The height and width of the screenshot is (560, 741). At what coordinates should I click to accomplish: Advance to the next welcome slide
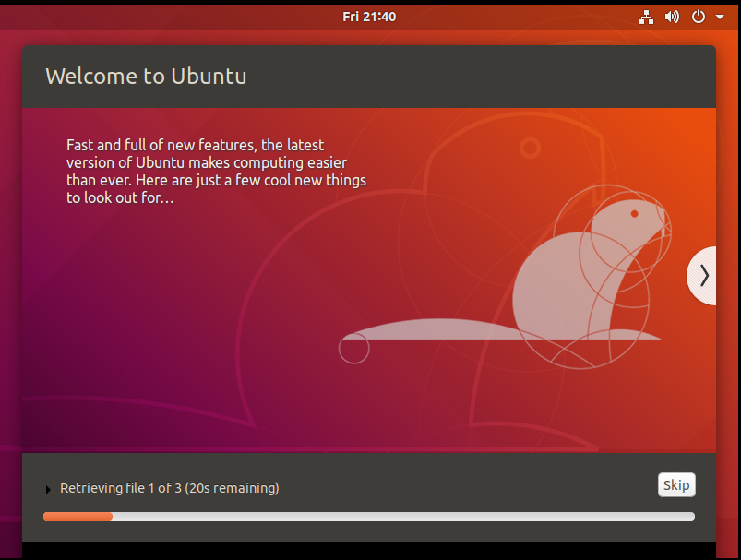[x=702, y=276]
